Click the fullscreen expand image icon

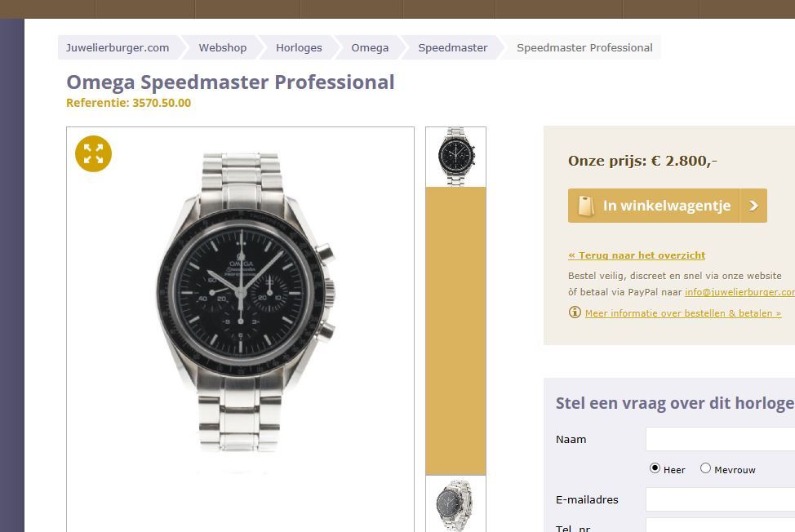93,153
